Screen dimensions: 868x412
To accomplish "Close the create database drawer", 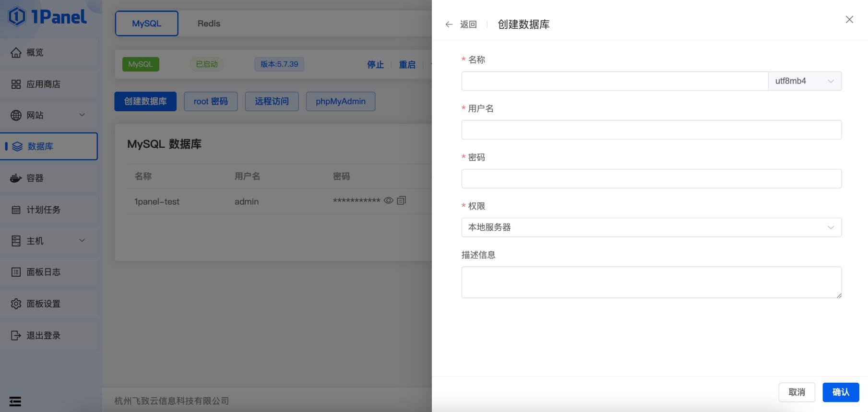I will (849, 20).
